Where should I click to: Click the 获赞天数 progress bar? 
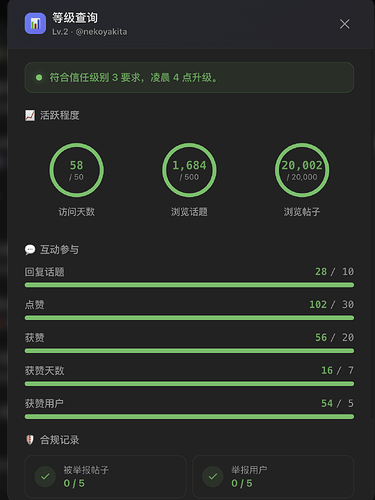click(189, 384)
